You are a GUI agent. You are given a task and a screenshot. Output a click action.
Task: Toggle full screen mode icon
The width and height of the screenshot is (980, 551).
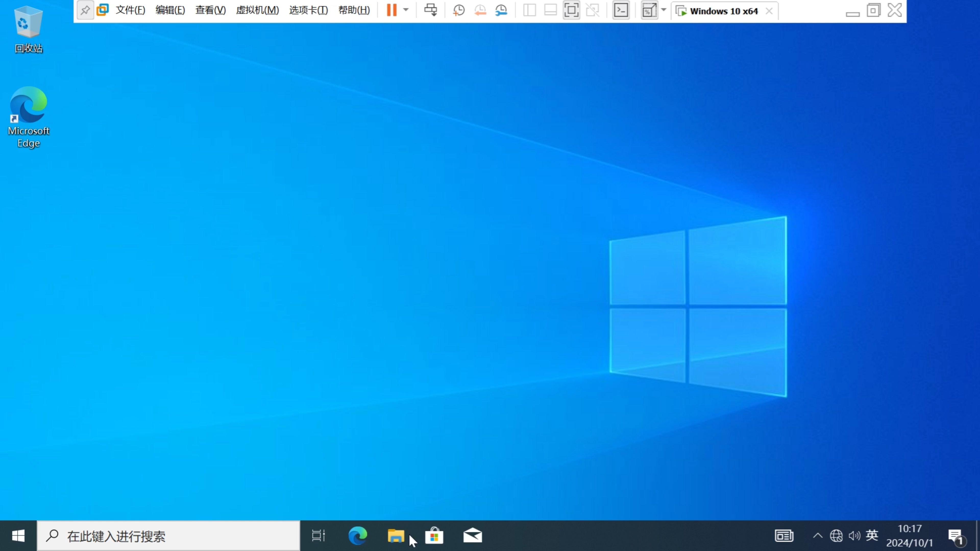click(571, 10)
